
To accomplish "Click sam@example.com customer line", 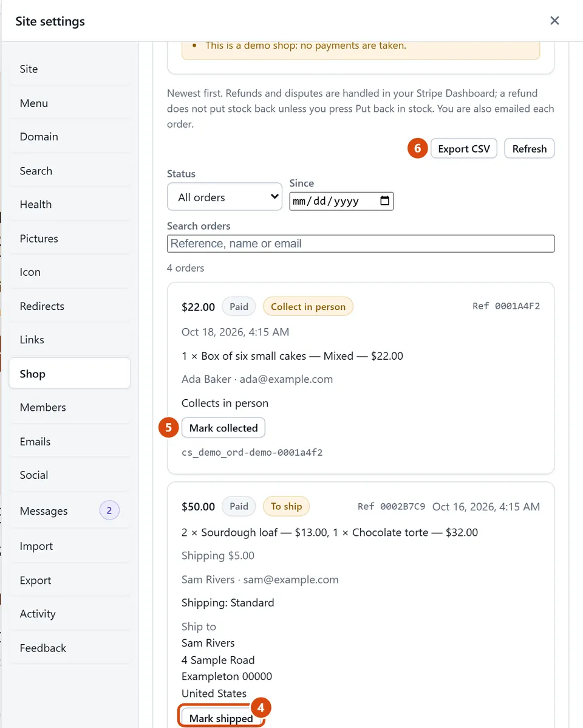I will pos(260,580).
